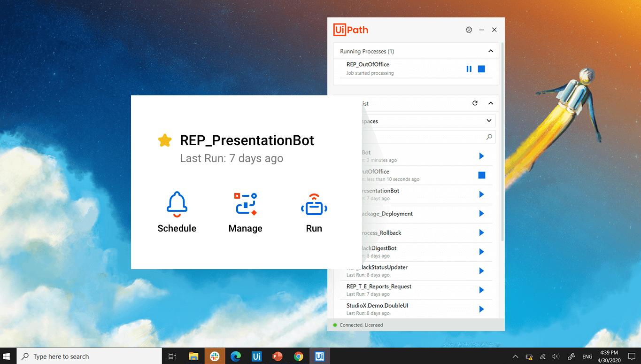Collapse the Running Processes section
Viewport: 641px width, 364px height.
[x=491, y=51]
